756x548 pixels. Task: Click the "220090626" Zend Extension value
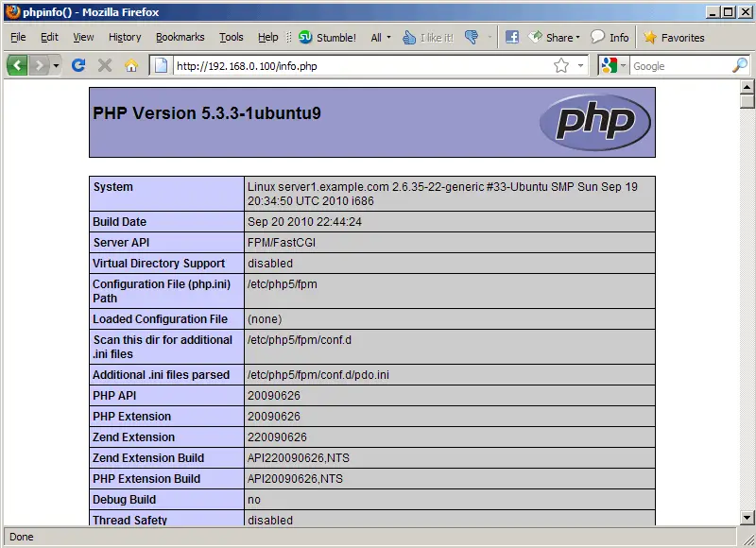pyautogui.click(x=277, y=437)
